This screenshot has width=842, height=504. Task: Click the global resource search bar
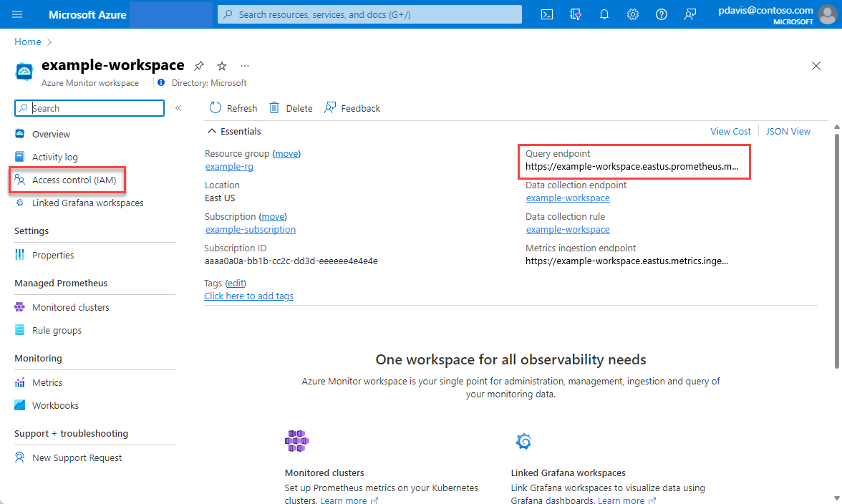click(x=369, y=14)
